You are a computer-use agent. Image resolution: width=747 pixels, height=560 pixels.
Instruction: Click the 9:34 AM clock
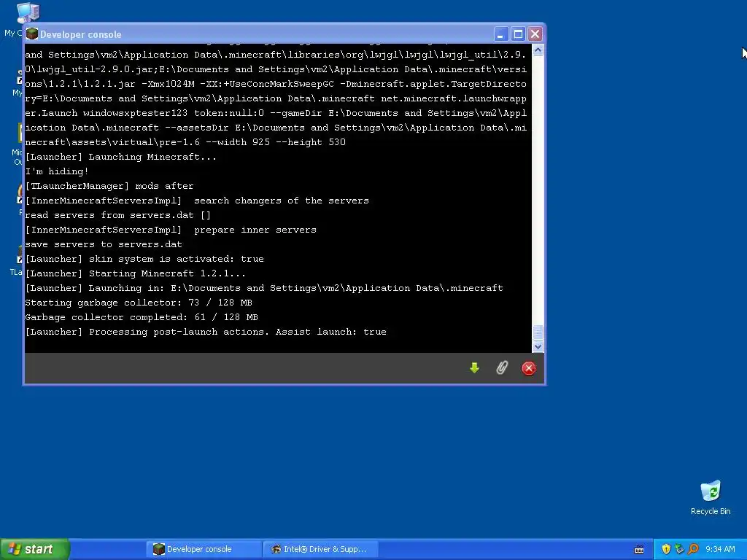(x=720, y=549)
